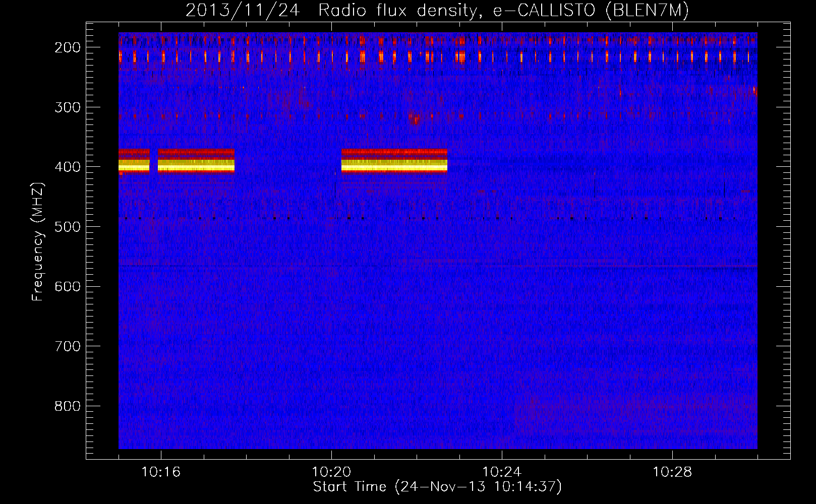Click the 700 frequency tick label

click(x=68, y=346)
